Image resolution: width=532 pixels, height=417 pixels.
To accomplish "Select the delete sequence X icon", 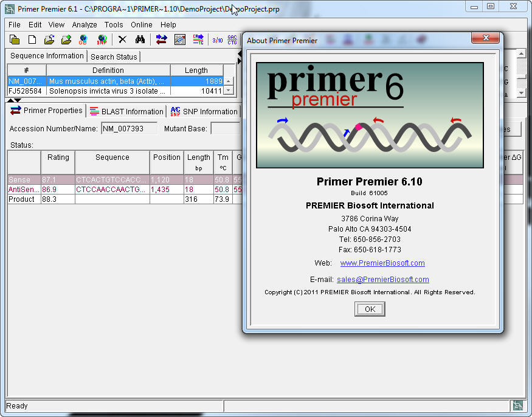I will coord(121,40).
